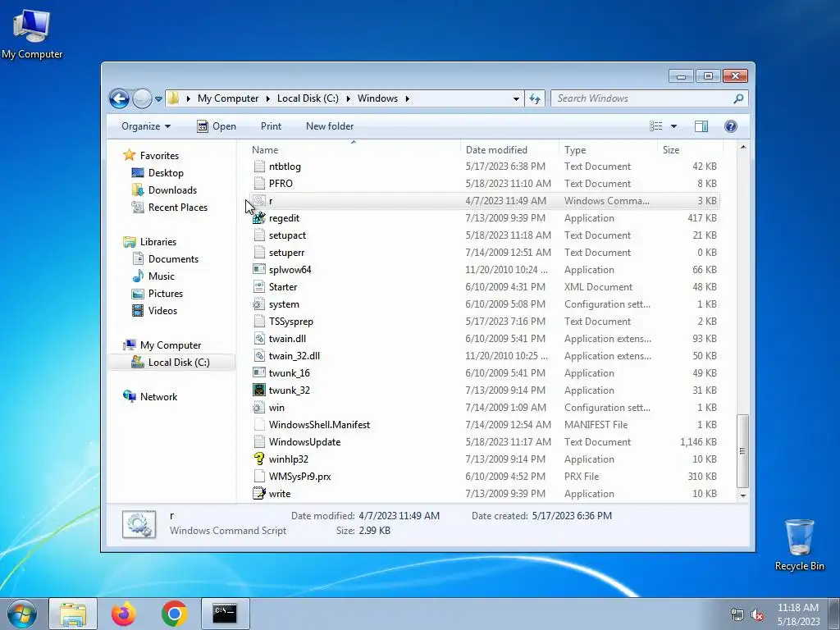Open Firefox from the taskbar
840x630 pixels.
coord(124,614)
